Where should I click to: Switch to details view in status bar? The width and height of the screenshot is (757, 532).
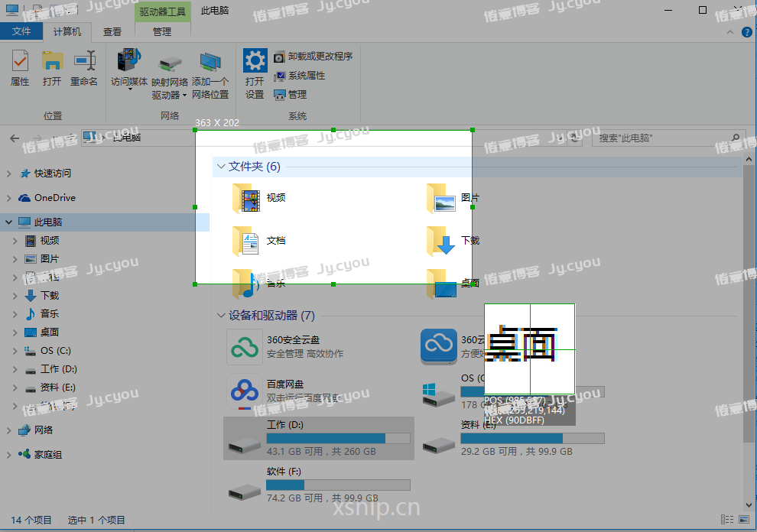(727, 520)
